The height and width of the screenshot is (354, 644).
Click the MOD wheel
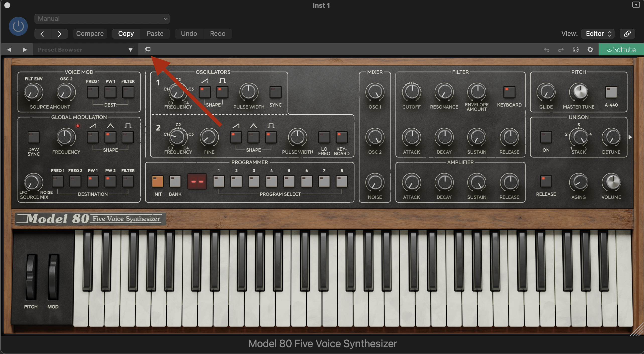(53, 277)
